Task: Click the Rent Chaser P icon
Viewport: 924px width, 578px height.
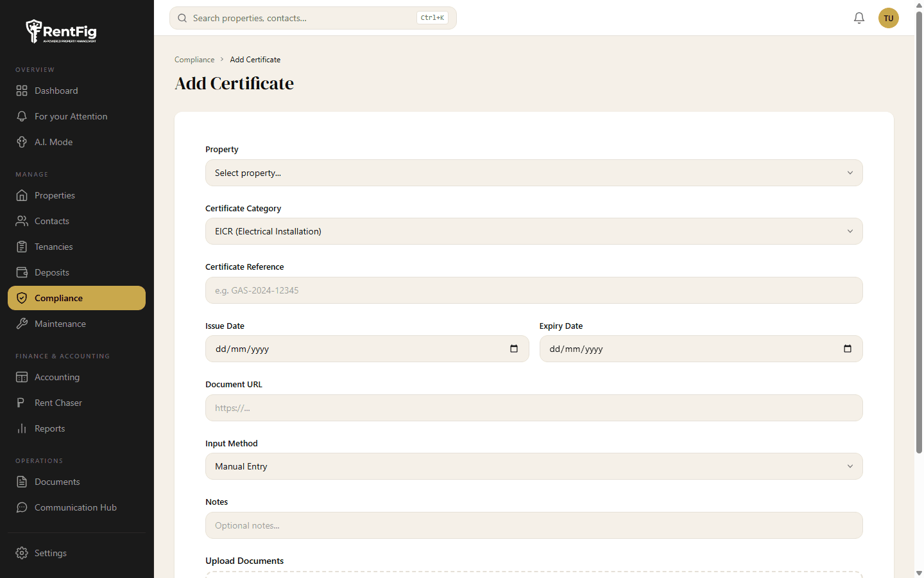Action: [22, 403]
